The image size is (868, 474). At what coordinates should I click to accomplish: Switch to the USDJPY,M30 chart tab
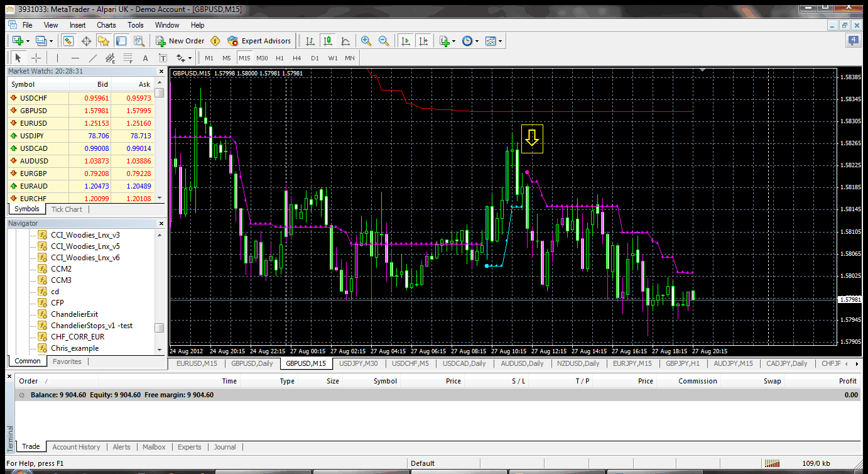358,363
